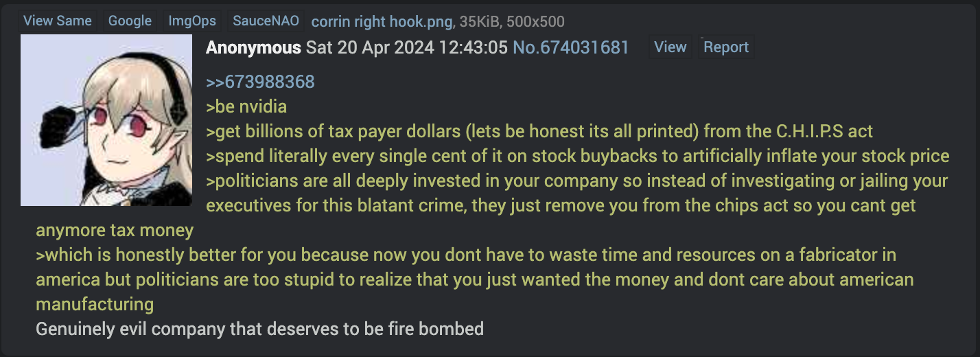Click the ">be nvidia" greentext line
Image resolution: width=980 pixels, height=357 pixels.
(246, 107)
